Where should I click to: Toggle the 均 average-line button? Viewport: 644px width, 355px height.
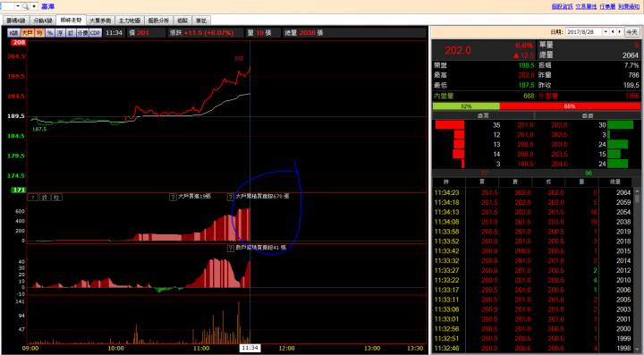pos(39,33)
